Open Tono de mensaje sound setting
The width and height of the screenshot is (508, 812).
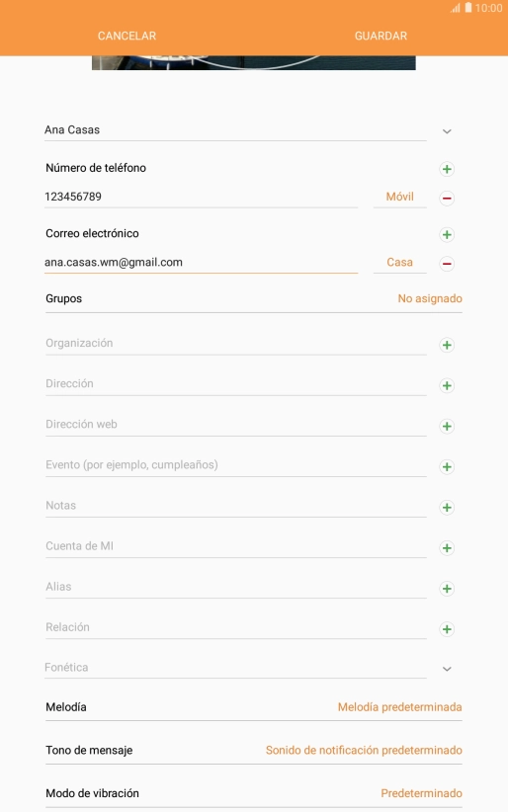(x=254, y=751)
